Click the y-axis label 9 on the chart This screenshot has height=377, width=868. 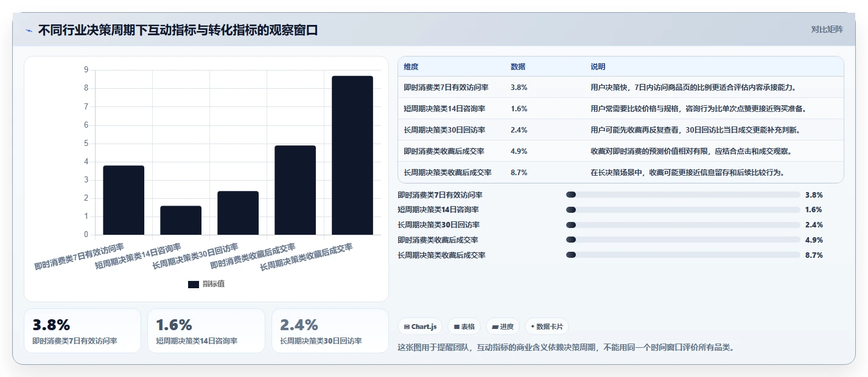coord(86,70)
